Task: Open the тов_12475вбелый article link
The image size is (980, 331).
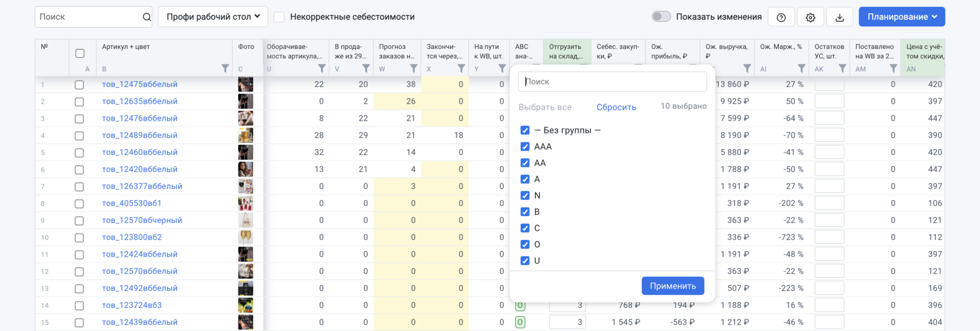Action: (139, 84)
